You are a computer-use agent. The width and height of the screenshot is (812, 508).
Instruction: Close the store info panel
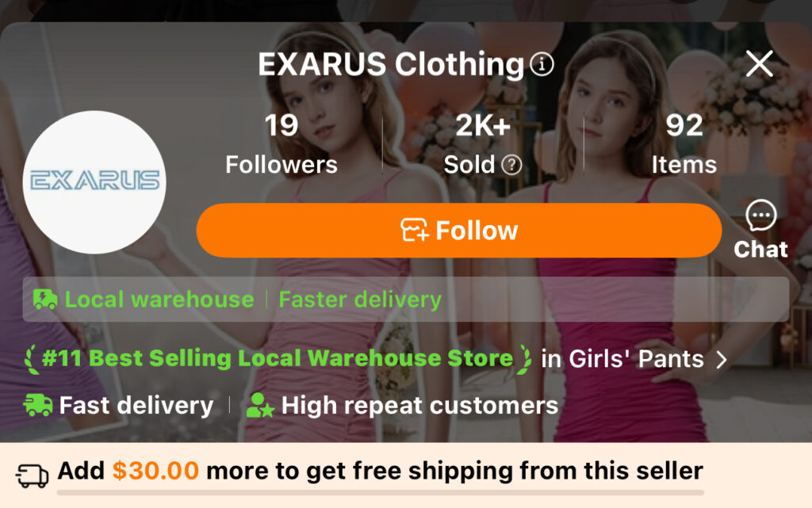[x=759, y=63]
